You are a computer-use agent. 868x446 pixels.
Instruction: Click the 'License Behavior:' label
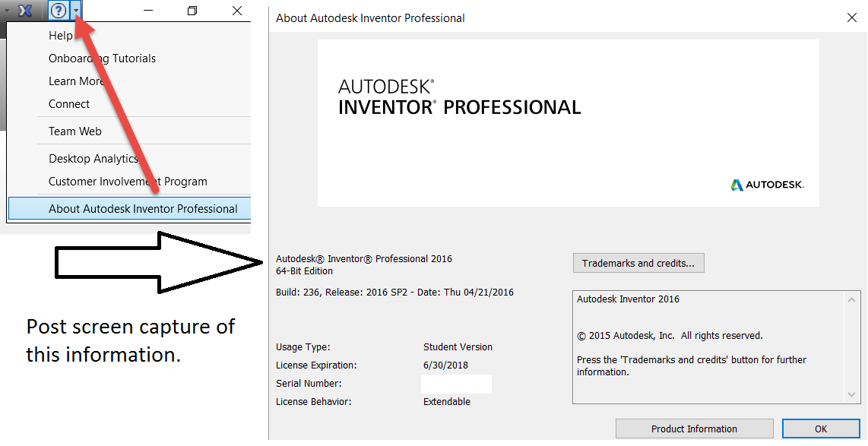pyautogui.click(x=313, y=402)
